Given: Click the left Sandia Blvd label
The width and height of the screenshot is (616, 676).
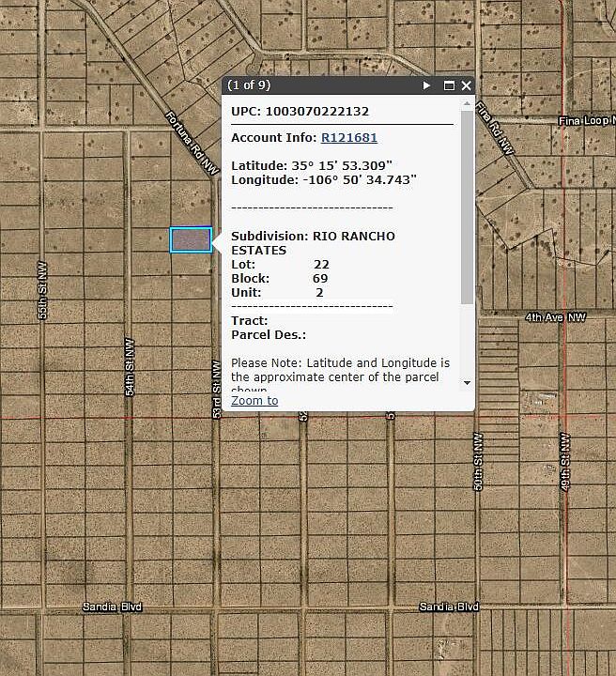Looking at the screenshot, I should click(x=112, y=607).
